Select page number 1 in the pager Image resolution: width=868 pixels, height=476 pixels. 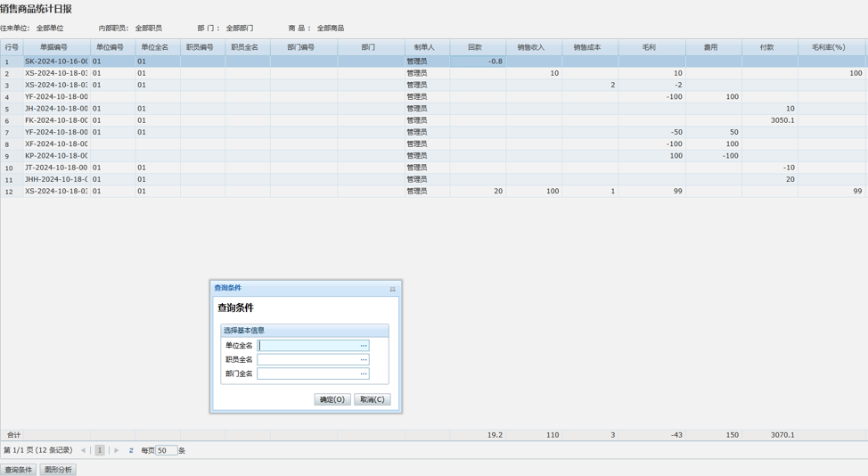pyautogui.click(x=100, y=451)
